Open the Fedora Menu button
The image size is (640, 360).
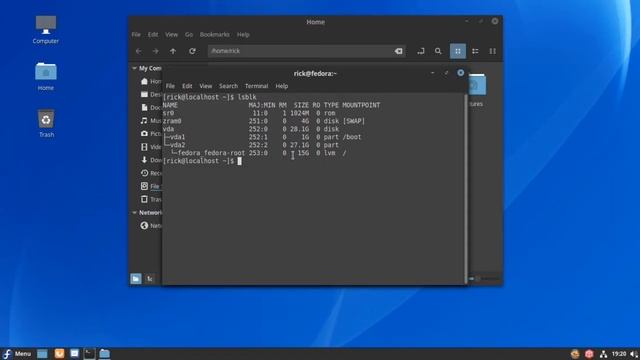click(17, 353)
